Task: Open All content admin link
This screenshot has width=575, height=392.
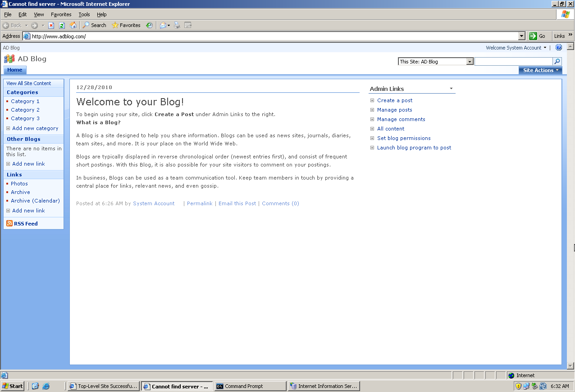Action: point(391,129)
